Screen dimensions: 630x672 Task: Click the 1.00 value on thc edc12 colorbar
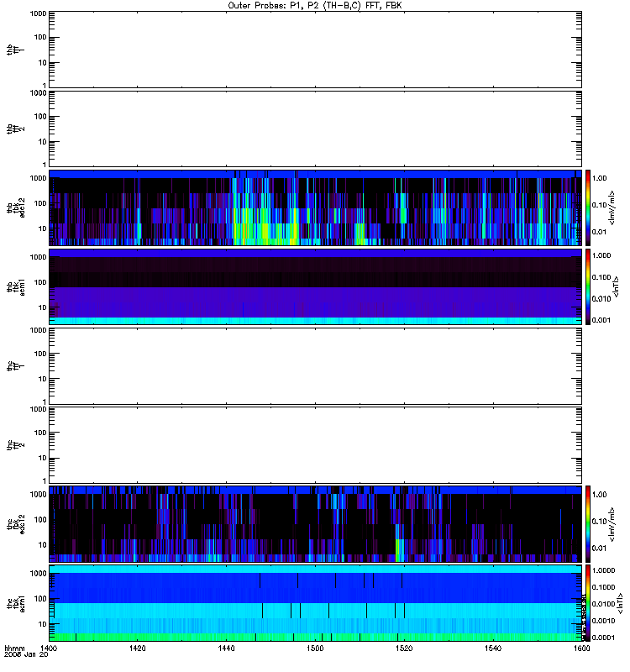(599, 495)
